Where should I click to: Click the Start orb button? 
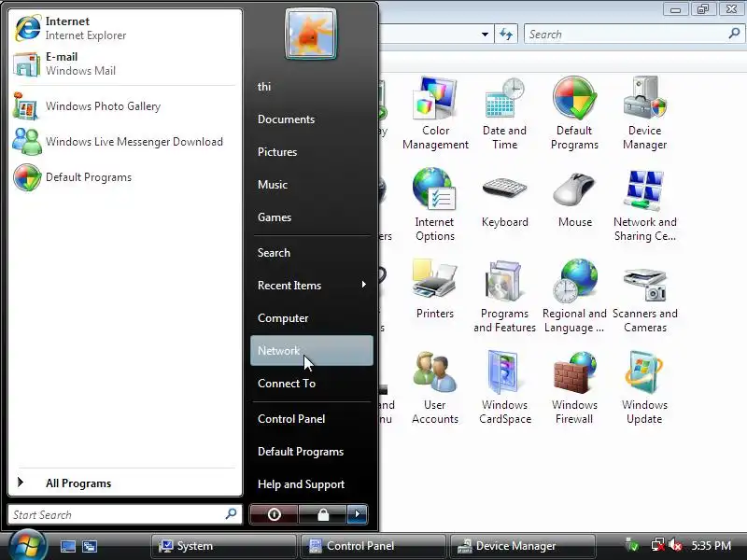coord(27,545)
